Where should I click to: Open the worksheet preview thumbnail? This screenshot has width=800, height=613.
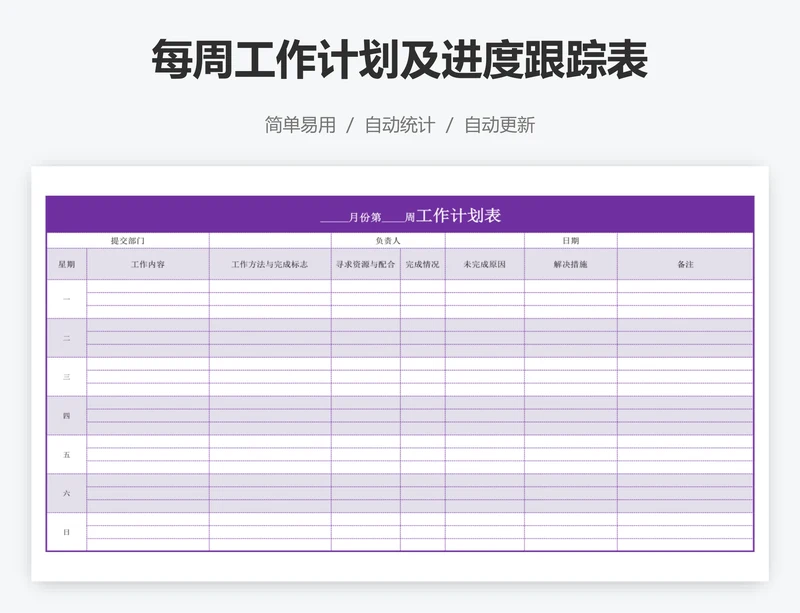(x=400, y=374)
